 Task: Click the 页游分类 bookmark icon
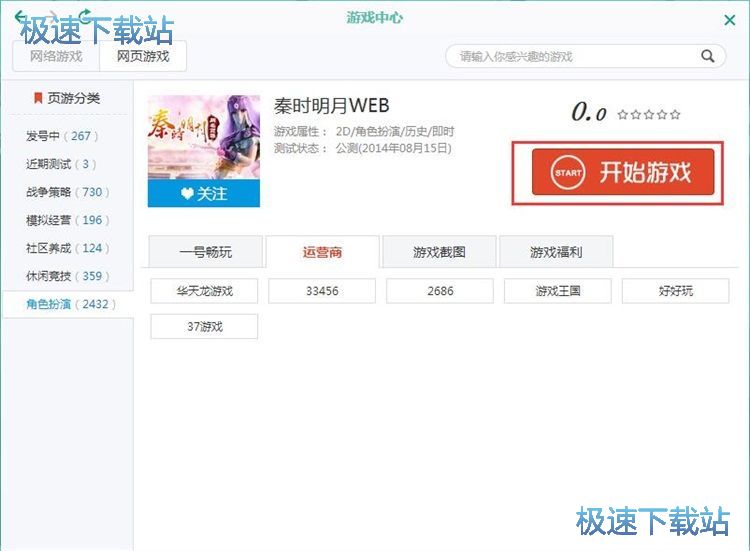pos(38,98)
